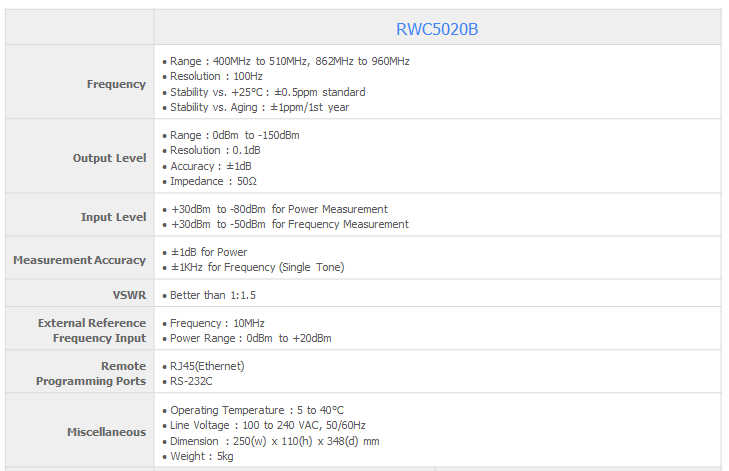Click the Miscellaneous row label
The width and height of the screenshot is (729, 471).
pyautogui.click(x=106, y=432)
